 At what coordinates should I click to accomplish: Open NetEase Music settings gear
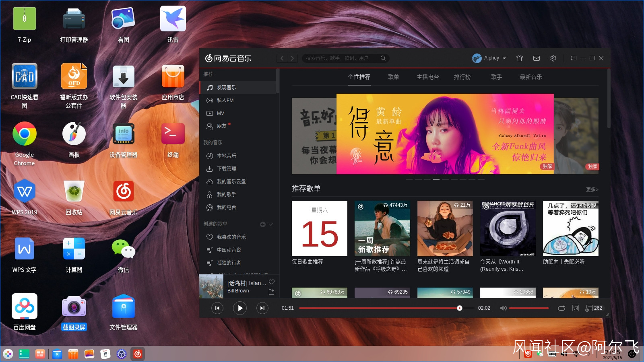[x=553, y=58]
